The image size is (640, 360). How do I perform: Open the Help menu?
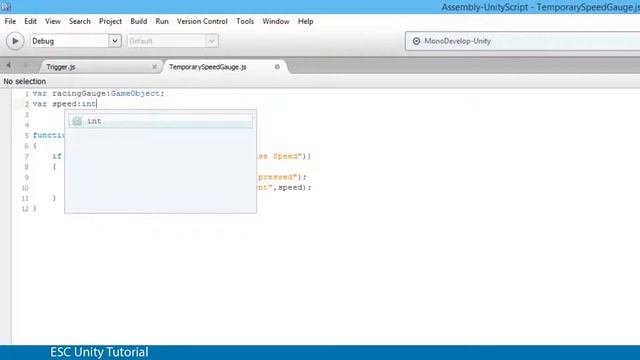tap(305, 21)
